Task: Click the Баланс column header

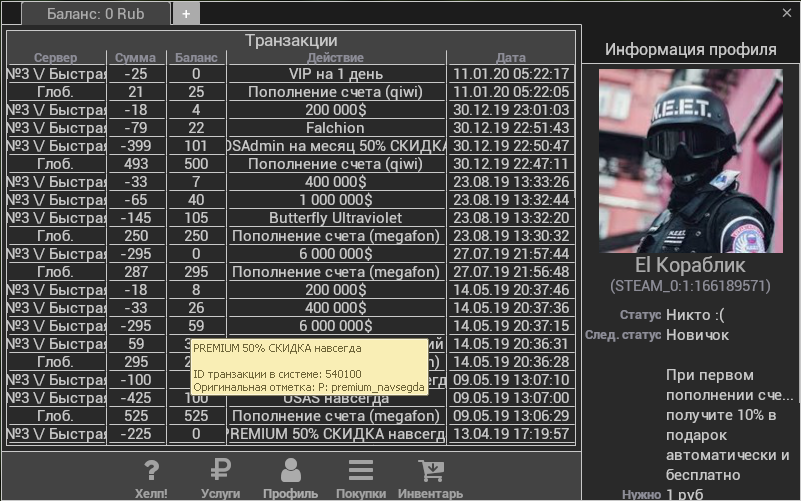Action: point(196,58)
